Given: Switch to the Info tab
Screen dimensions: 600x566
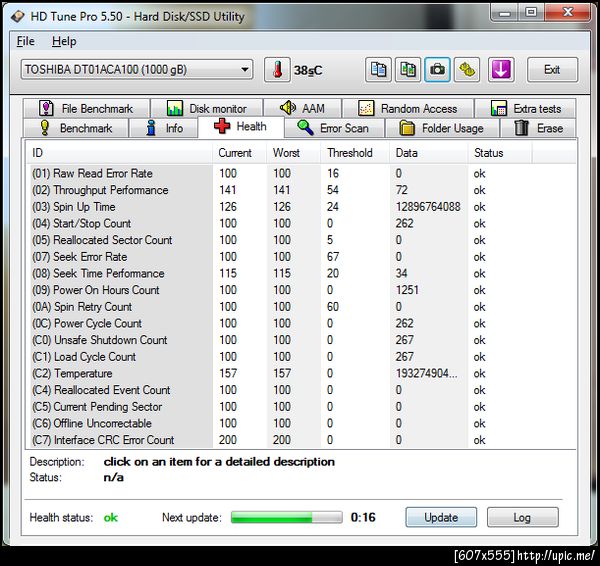Looking at the screenshot, I should (x=164, y=128).
